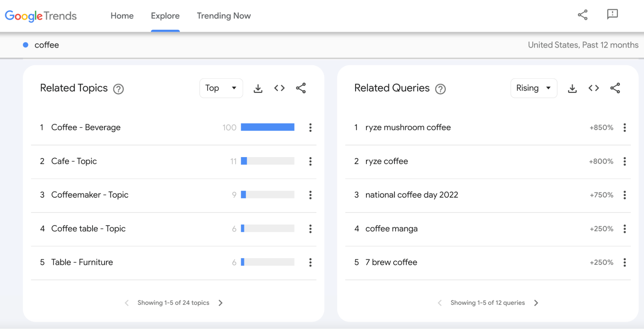This screenshot has height=329, width=644.
Task: Download the Related Topics data
Action: pyautogui.click(x=257, y=88)
